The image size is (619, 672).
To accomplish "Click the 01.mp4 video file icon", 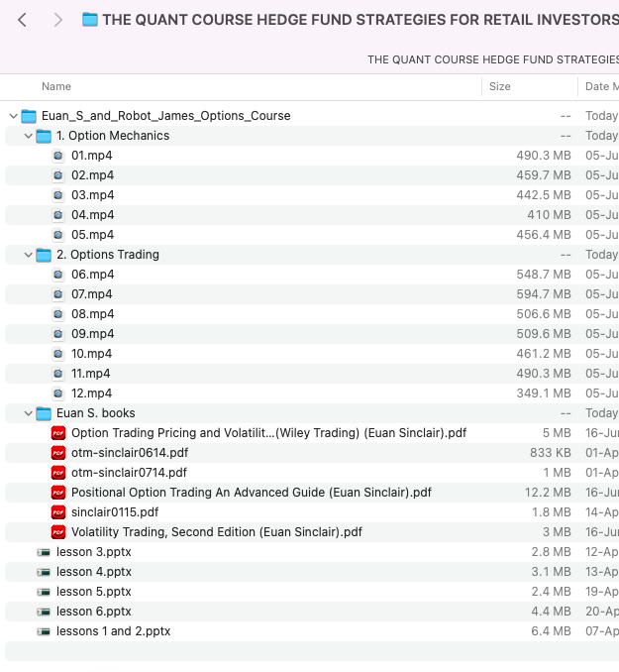I will pyautogui.click(x=58, y=156).
